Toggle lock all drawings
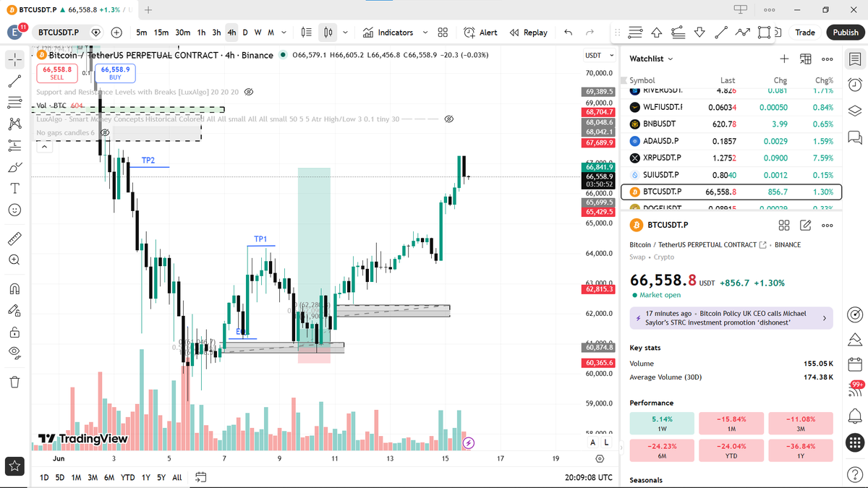This screenshot has width=868, height=488. (x=14, y=332)
